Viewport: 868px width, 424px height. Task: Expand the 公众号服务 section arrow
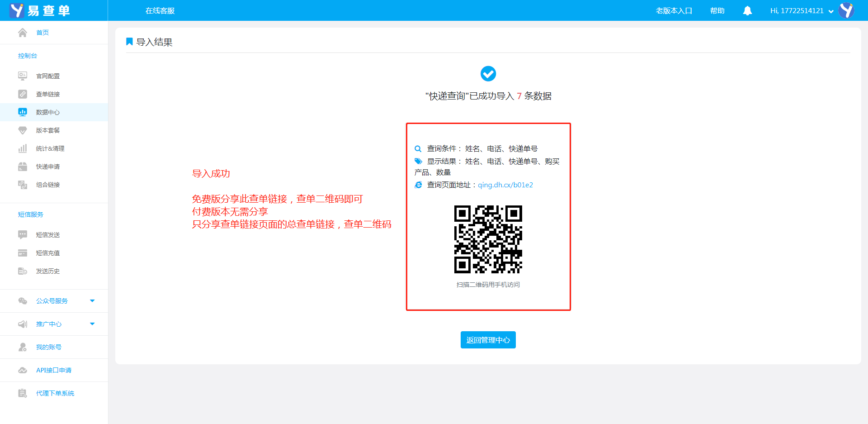coord(92,301)
